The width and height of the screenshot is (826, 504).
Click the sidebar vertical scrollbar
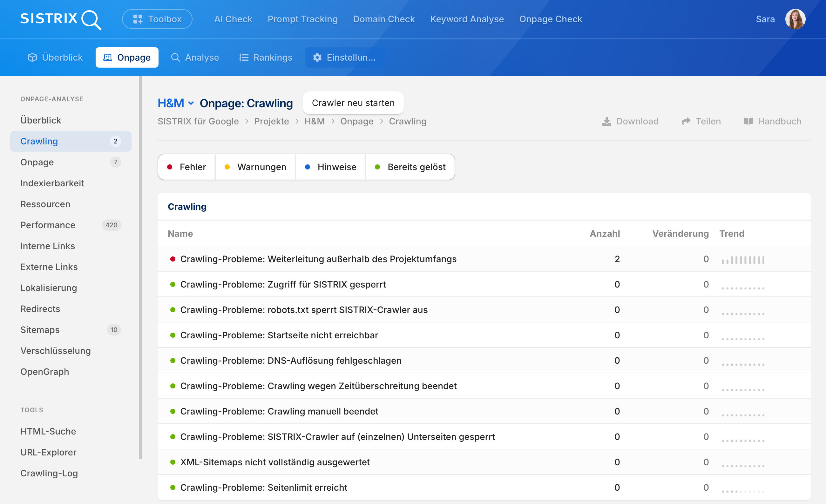pyautogui.click(x=140, y=268)
